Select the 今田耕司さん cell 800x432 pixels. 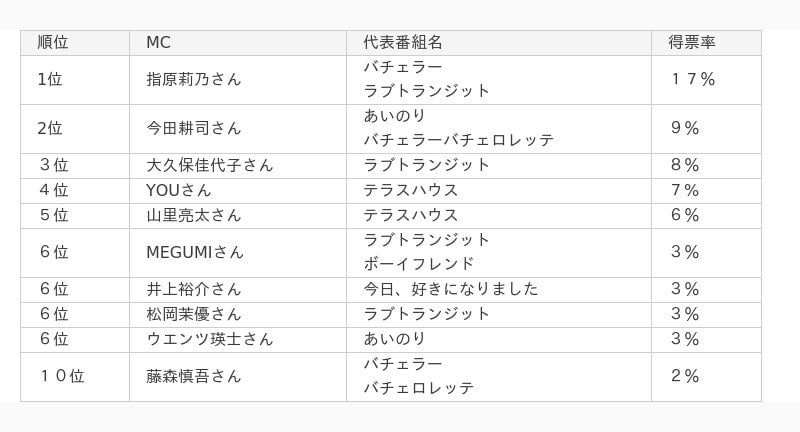click(238, 129)
